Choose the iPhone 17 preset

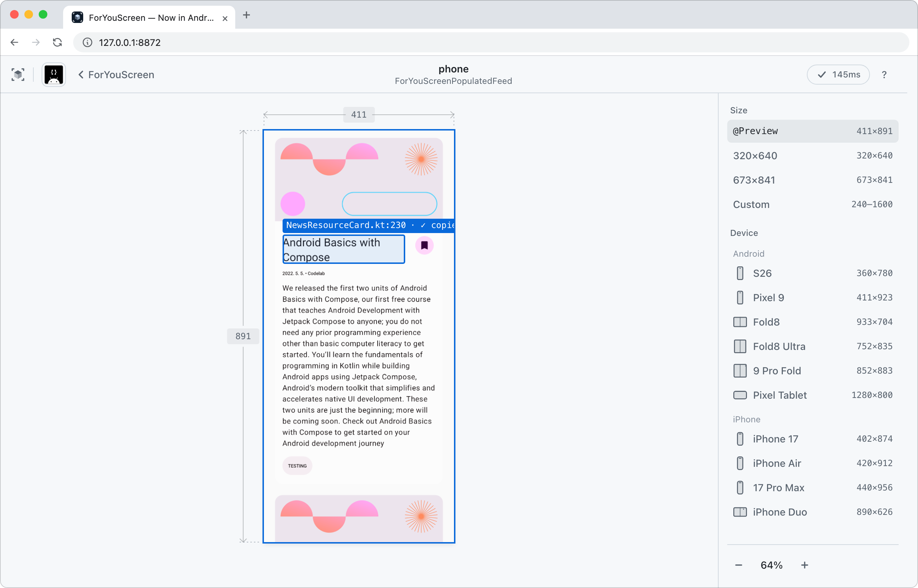click(812, 439)
